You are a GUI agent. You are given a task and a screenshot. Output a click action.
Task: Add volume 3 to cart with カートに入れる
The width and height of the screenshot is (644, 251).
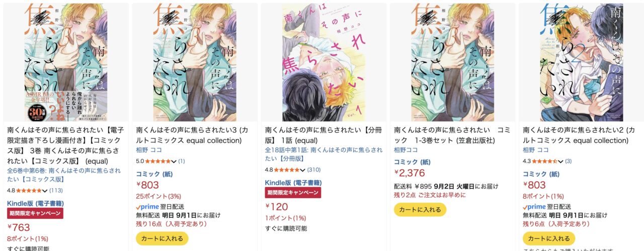(162, 238)
